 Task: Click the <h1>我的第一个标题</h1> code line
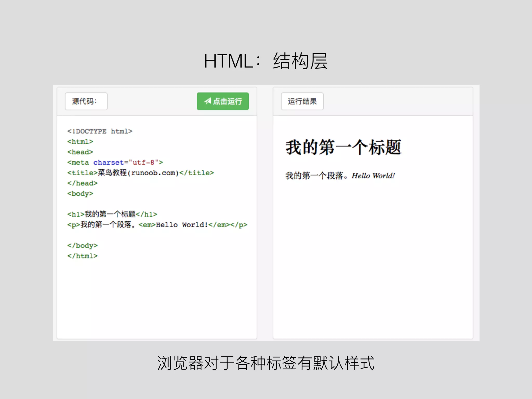[112, 214]
